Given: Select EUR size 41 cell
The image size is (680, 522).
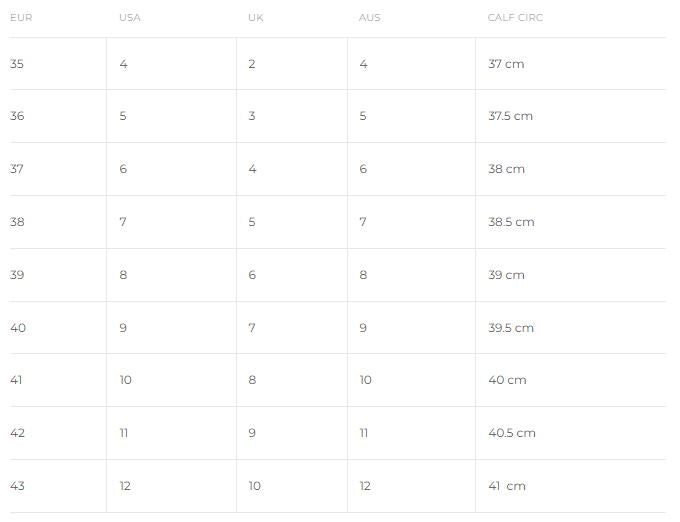Looking at the screenshot, I should coord(17,380).
